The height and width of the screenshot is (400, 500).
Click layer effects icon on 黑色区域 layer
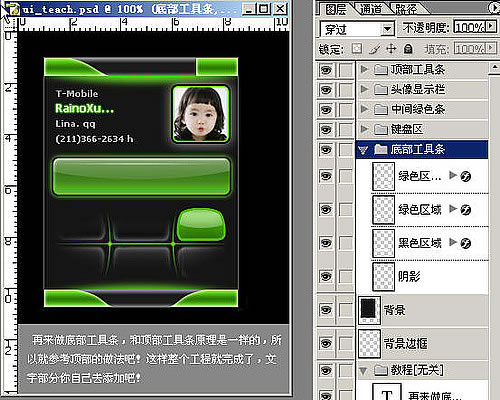coord(466,243)
